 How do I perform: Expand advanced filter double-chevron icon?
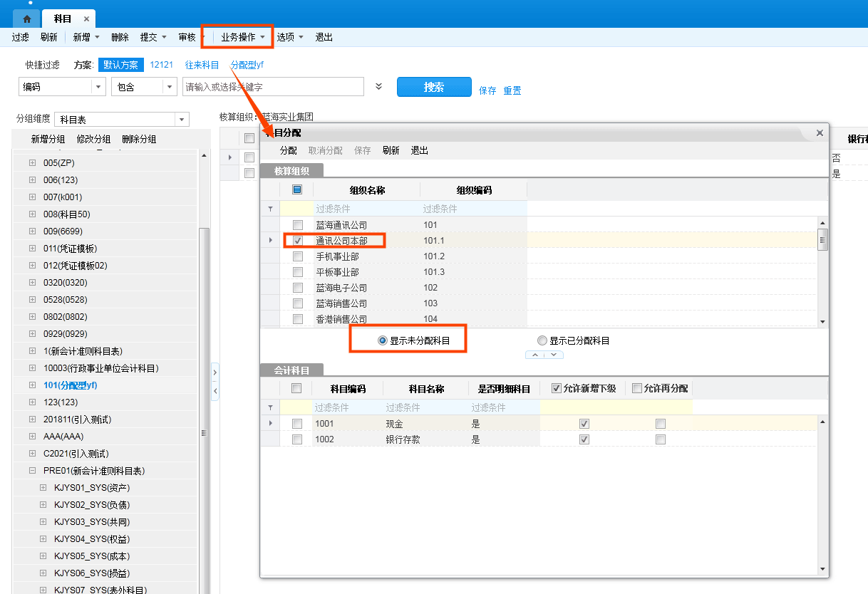(379, 87)
